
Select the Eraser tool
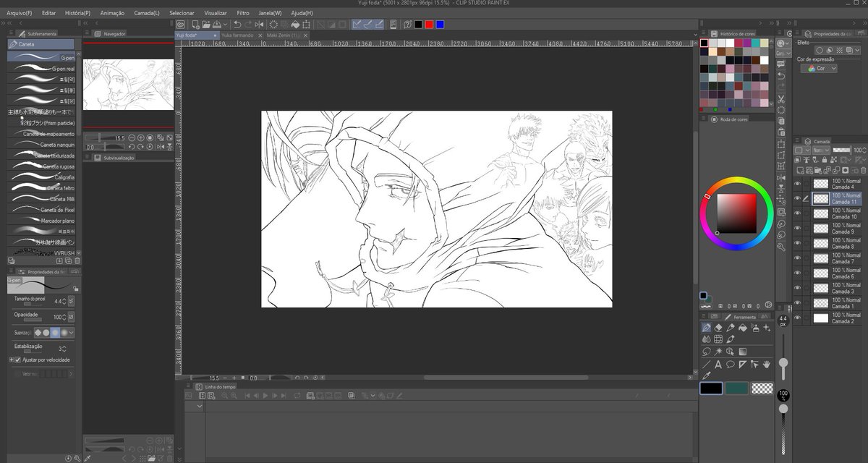coord(718,328)
